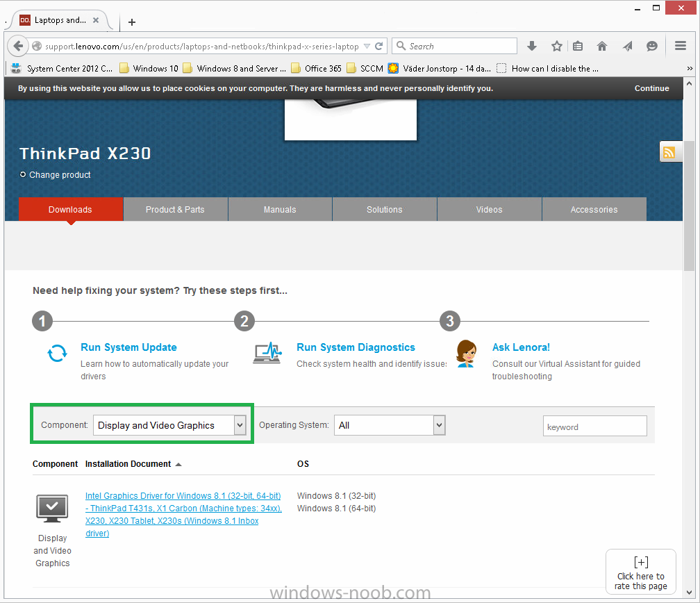The width and height of the screenshot is (700, 603).
Task: Click the vertical scrollbar thumb
Action: click(690, 206)
